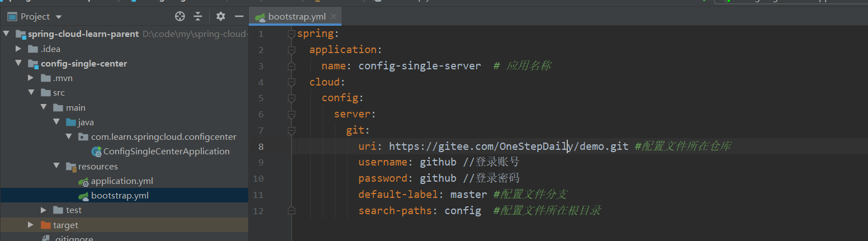Open Project panel settings gear

[221, 17]
